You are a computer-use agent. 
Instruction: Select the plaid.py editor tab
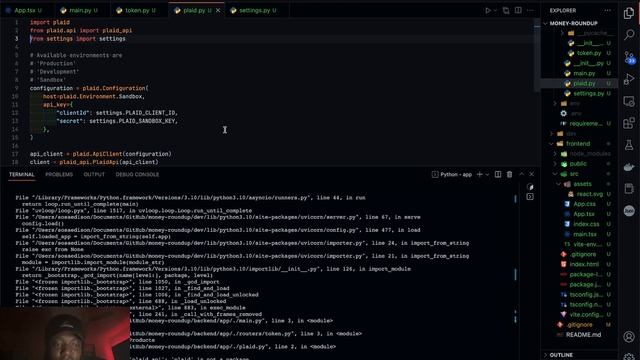pos(194,11)
